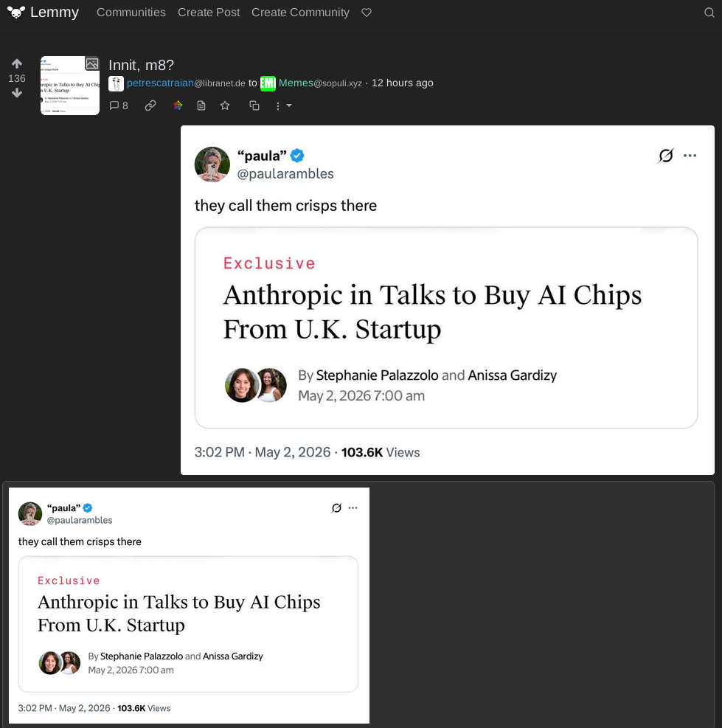This screenshot has height=728, width=722.
Task: Upvote the 'Innit, m8?' post
Action: point(17,63)
